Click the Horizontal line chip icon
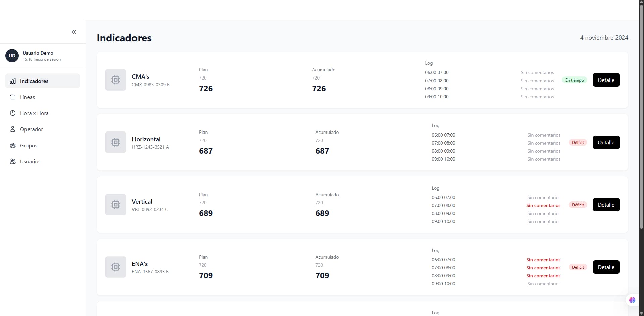Screen dimensions: 644x316 click(116, 142)
